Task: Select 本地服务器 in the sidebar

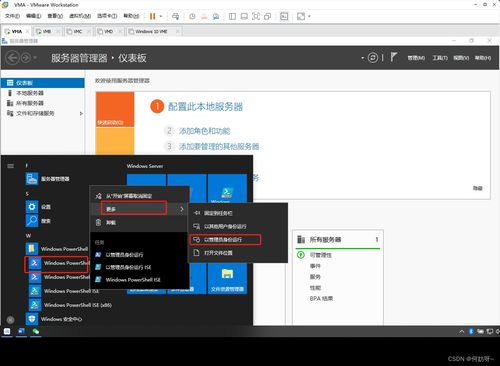Action: (43, 93)
